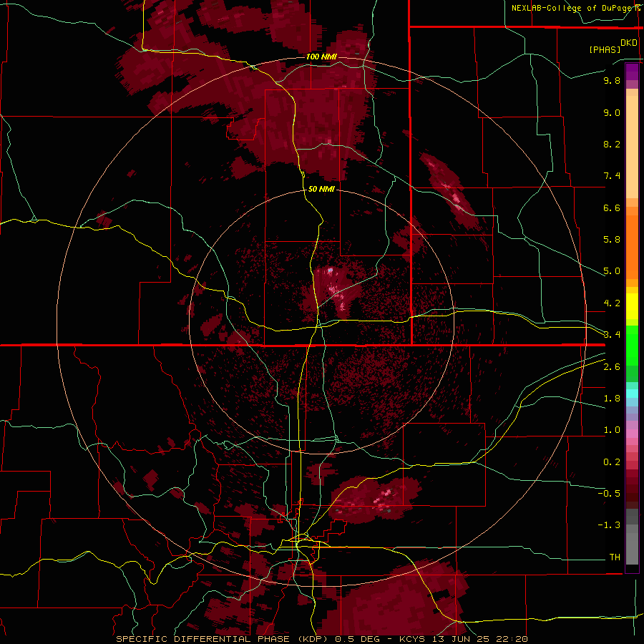Click the 5.8 legend value
644x644 pixels.
(612, 239)
